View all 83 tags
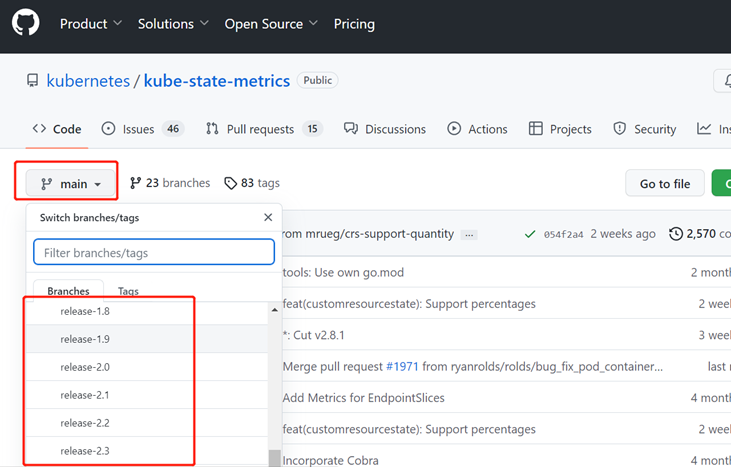The image size is (731, 467). pyautogui.click(x=252, y=183)
